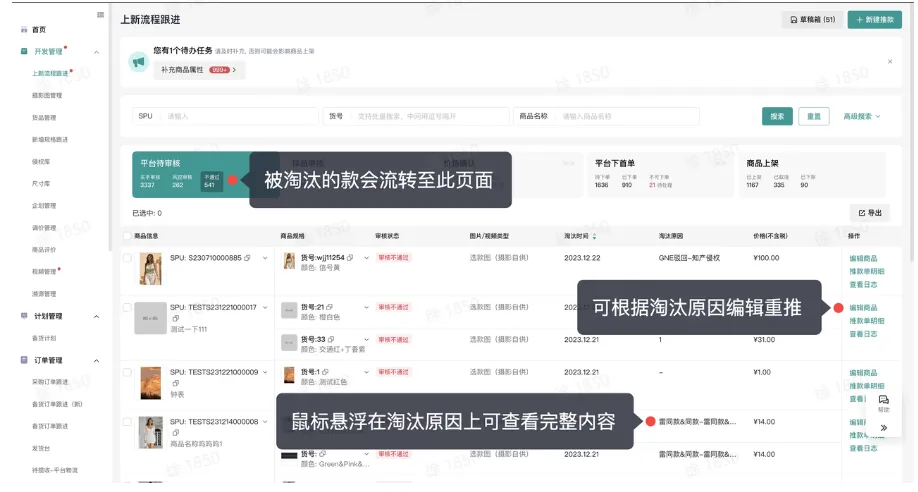Click the double-arrow expand icon under help

click(883, 428)
